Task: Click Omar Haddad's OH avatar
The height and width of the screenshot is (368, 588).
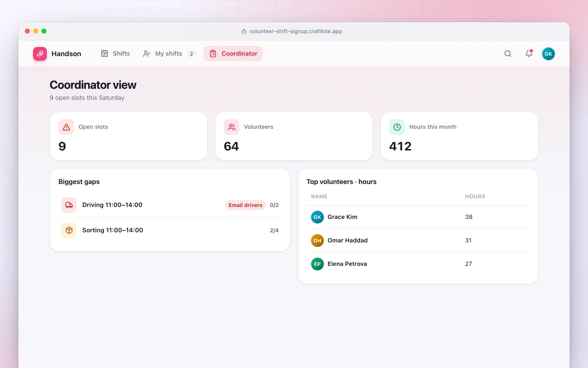Action: 317,241
